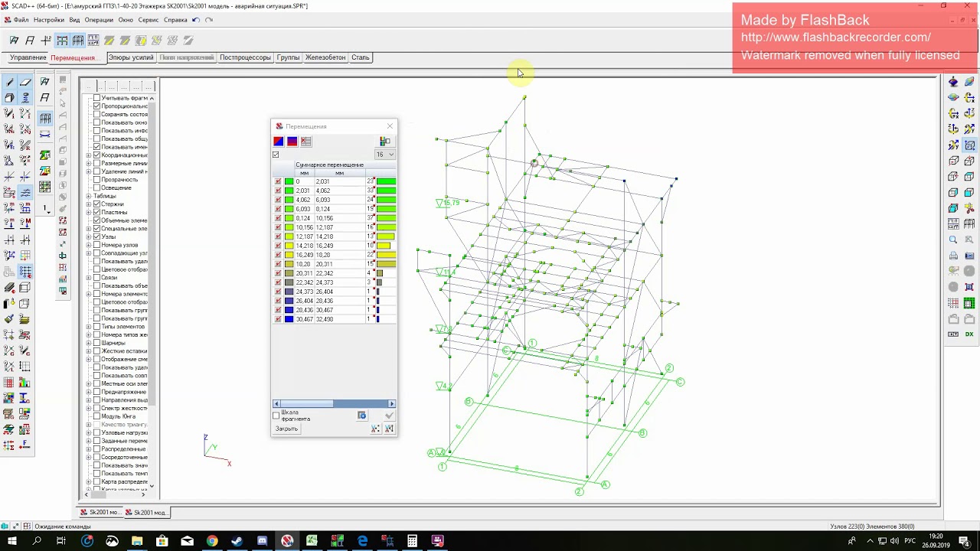Viewport: 980px width, 551px height.
Task: Click the fragment scale settings icon
Action: 362,416
